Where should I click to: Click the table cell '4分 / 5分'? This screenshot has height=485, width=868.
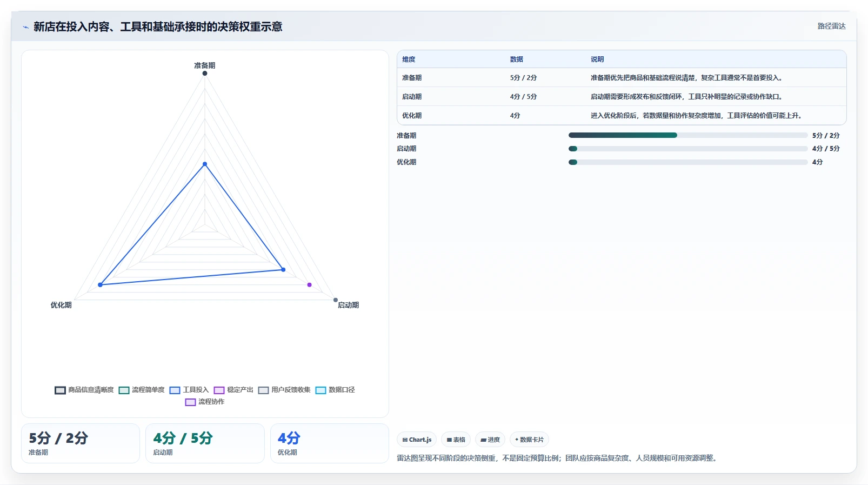[x=524, y=97]
